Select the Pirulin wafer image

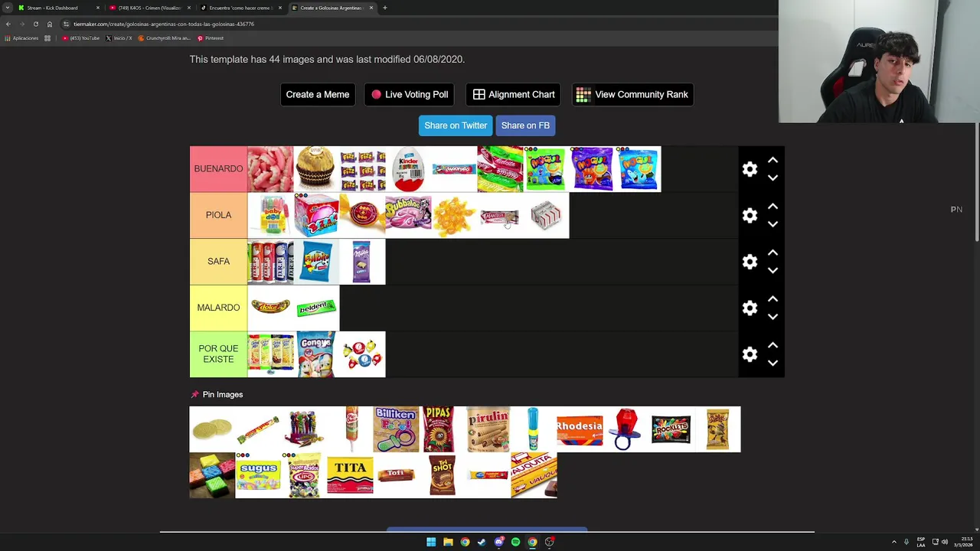[488, 429]
